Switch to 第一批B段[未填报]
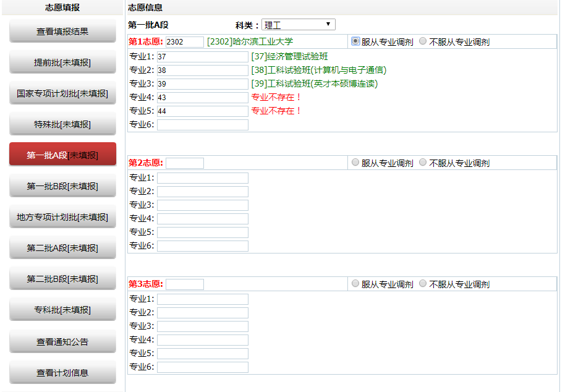 point(62,186)
